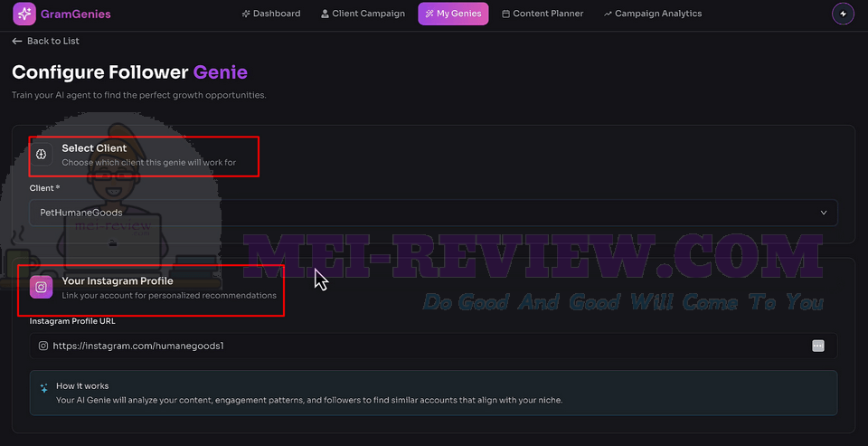Open the Content Planner tab
Image resolution: width=868 pixels, height=446 pixels.
(542, 14)
